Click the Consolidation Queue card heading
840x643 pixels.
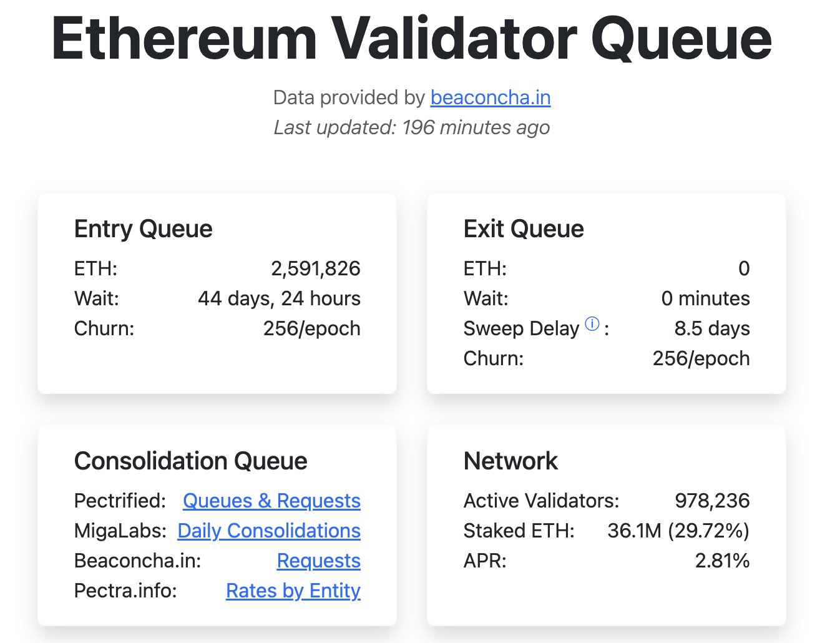coord(190,461)
